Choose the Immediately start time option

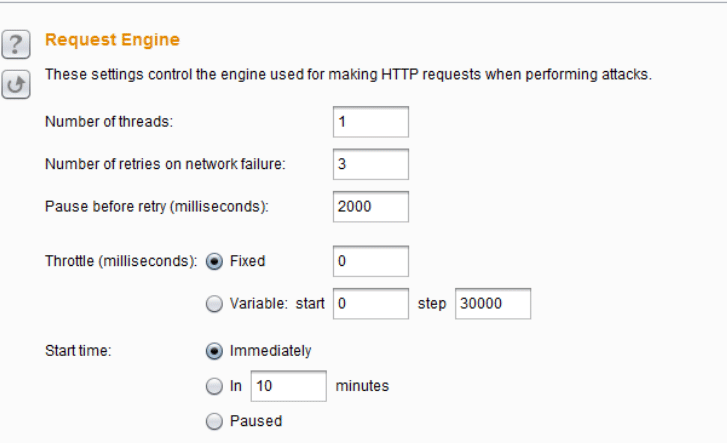click(214, 351)
